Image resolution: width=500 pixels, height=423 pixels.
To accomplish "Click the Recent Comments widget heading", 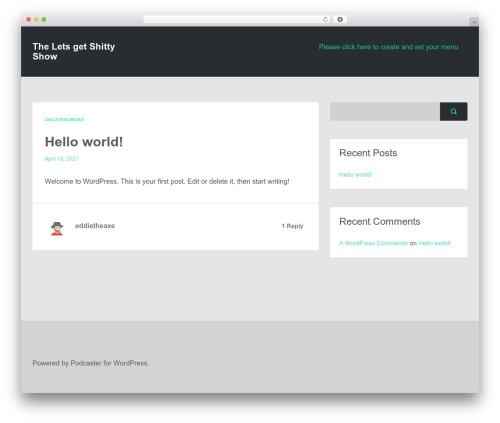I will click(x=380, y=222).
